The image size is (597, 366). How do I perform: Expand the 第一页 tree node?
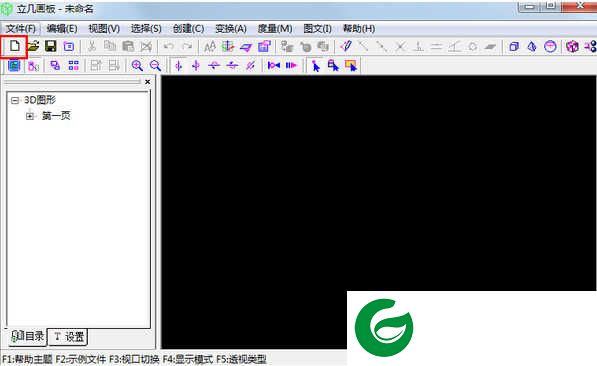(30, 116)
